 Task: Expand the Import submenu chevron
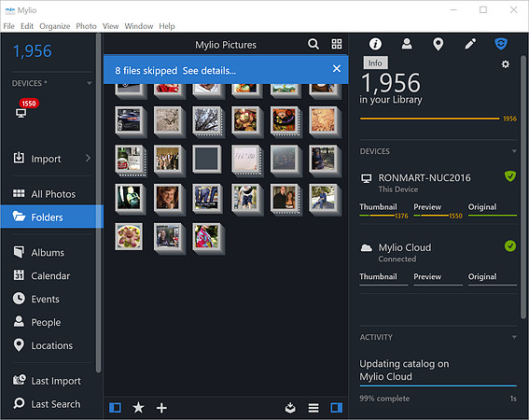[88, 158]
